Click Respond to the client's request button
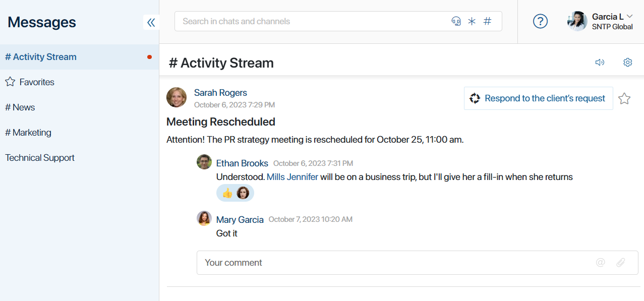 coord(539,98)
